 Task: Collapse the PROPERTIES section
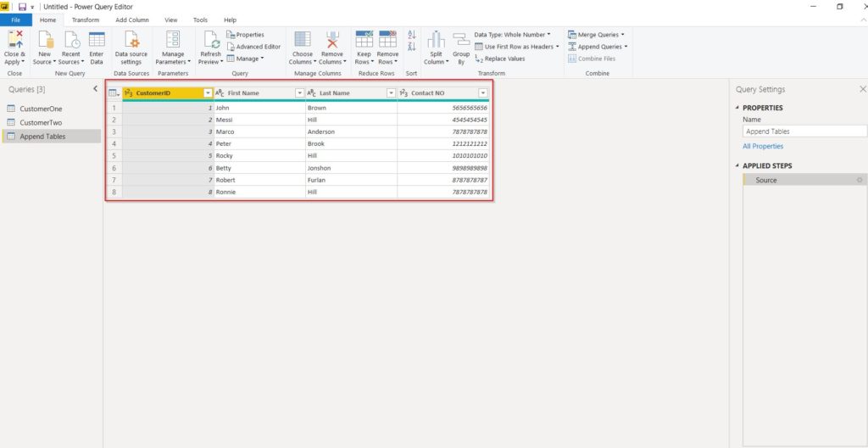(737, 108)
